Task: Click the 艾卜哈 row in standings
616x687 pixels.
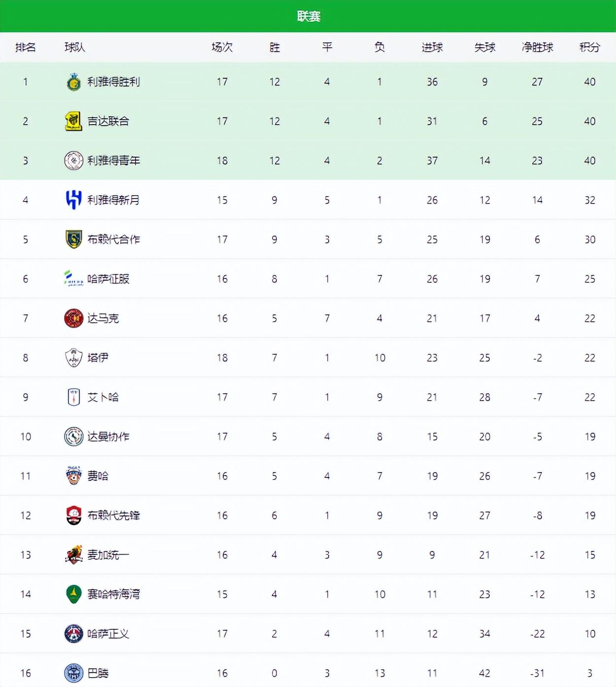Action: click(308, 397)
